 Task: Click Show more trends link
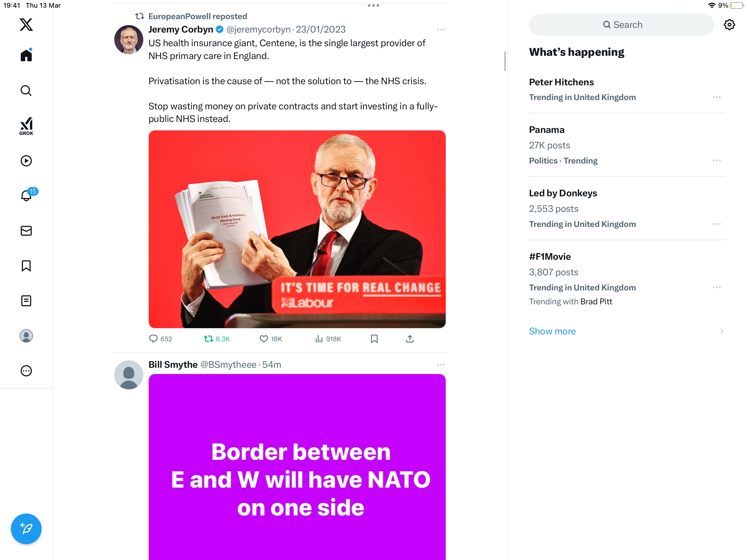point(552,331)
